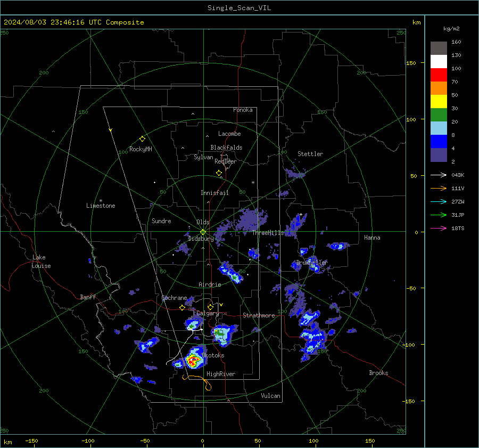
Task: Click the Airdrie city label
Action: (210, 284)
